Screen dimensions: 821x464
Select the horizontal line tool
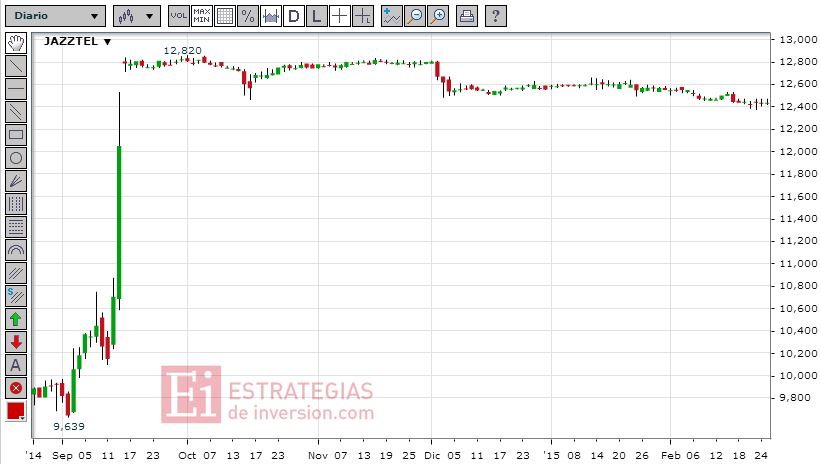[16, 89]
